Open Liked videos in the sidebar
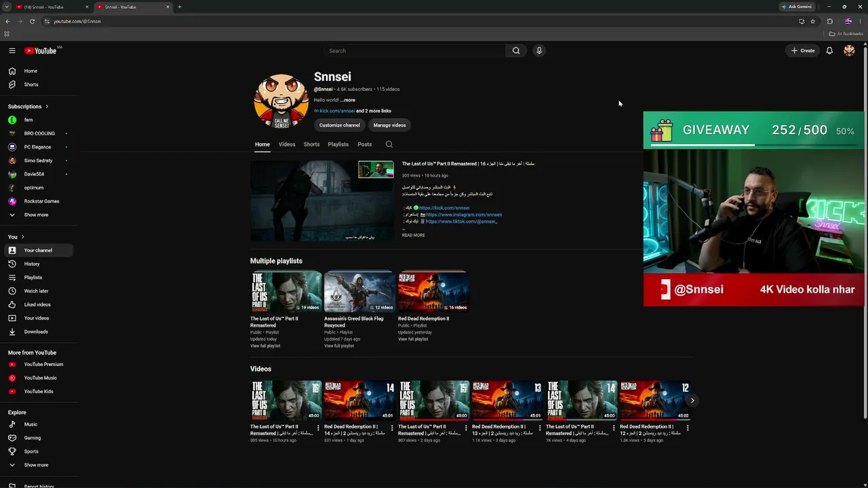This screenshot has height=488, width=868. point(38,304)
